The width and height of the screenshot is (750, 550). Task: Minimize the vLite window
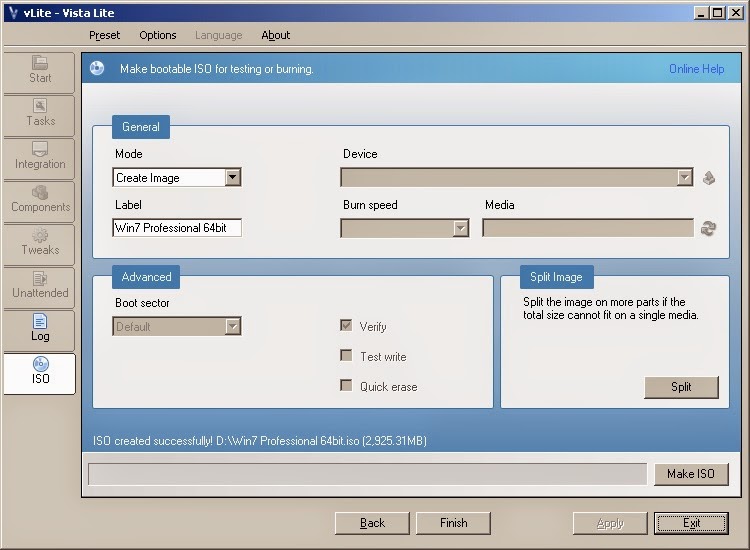701,13
